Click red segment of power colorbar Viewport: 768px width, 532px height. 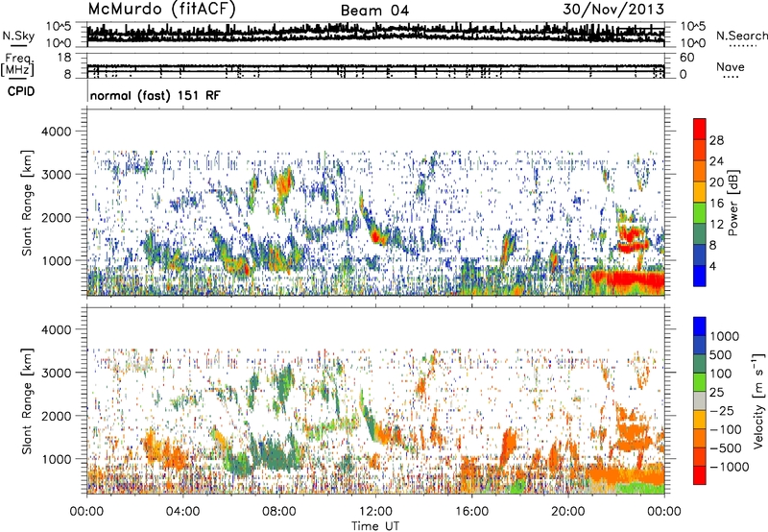coord(700,129)
